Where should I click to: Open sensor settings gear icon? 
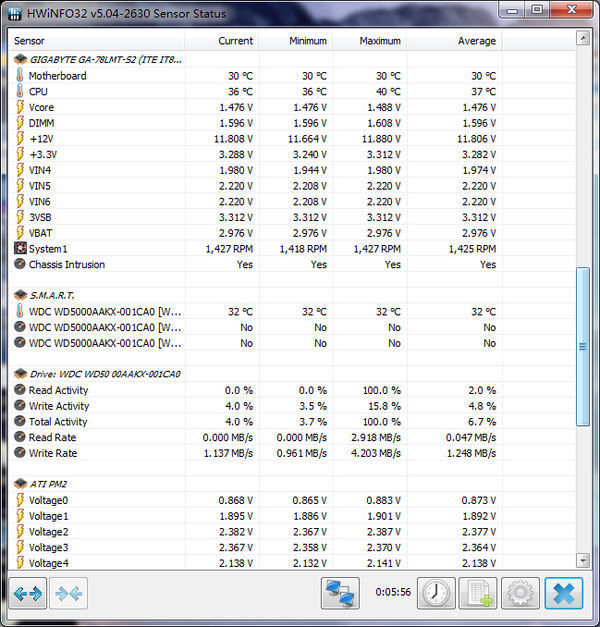pos(519,593)
